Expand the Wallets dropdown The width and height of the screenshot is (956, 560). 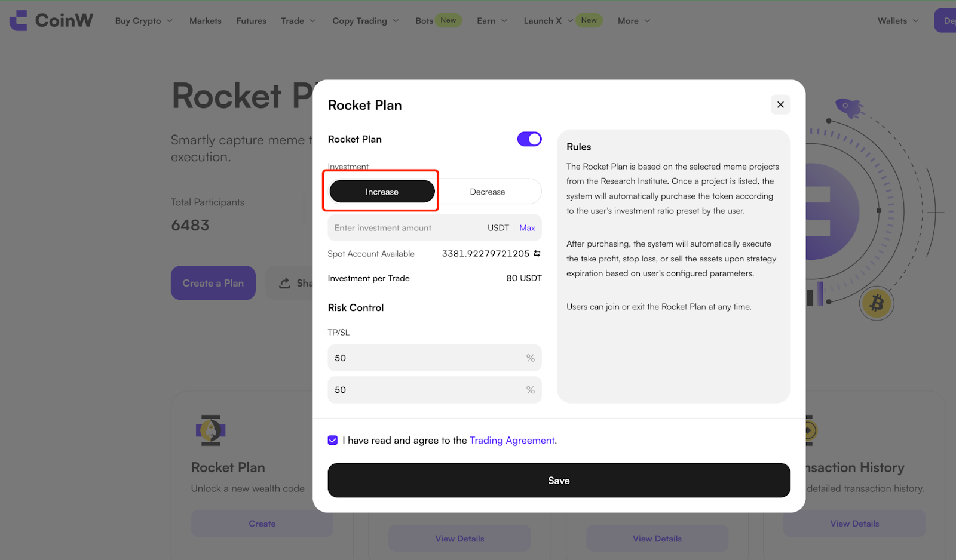click(898, 21)
